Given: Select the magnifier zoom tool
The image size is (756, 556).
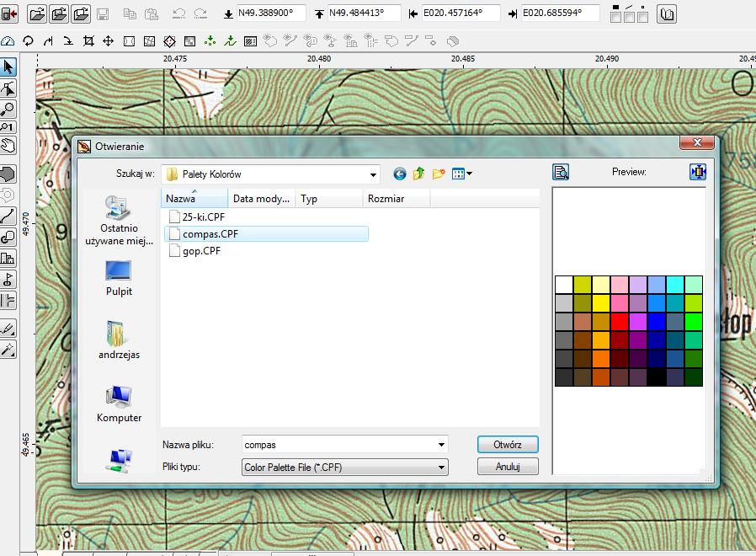Looking at the screenshot, I should click(x=8, y=109).
